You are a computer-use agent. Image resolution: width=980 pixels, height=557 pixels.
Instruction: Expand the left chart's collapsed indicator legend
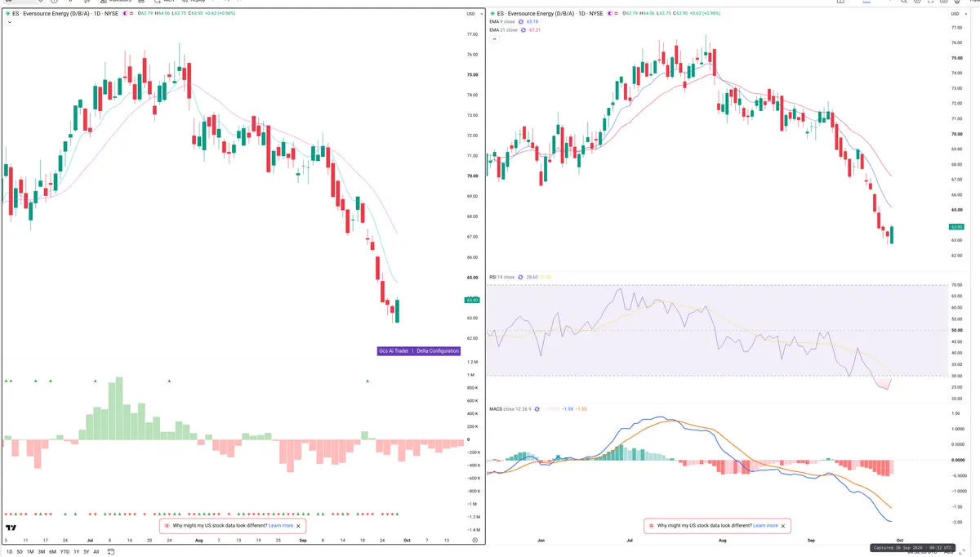pyautogui.click(x=10, y=22)
